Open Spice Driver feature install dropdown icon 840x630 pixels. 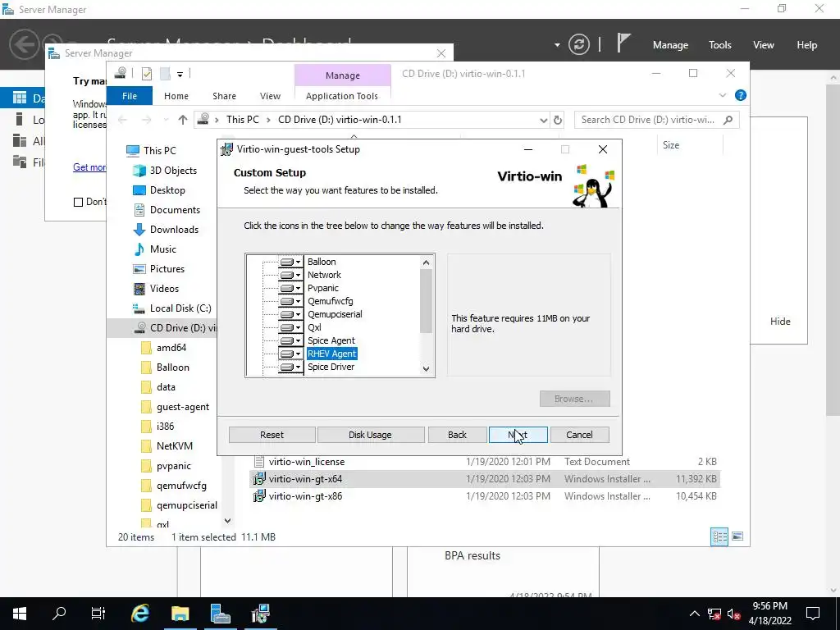click(290, 367)
